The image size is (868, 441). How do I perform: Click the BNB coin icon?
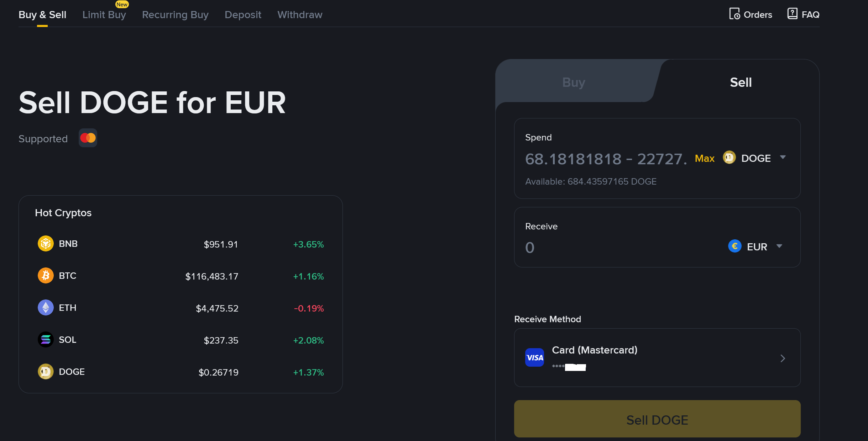[x=46, y=244]
